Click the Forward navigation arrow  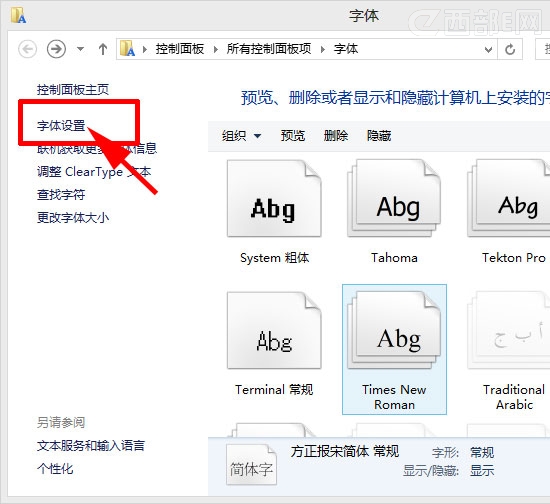coord(56,49)
